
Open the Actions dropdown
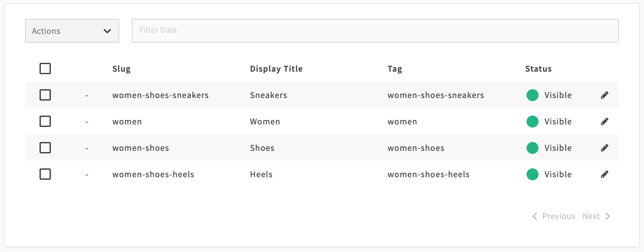tap(72, 31)
